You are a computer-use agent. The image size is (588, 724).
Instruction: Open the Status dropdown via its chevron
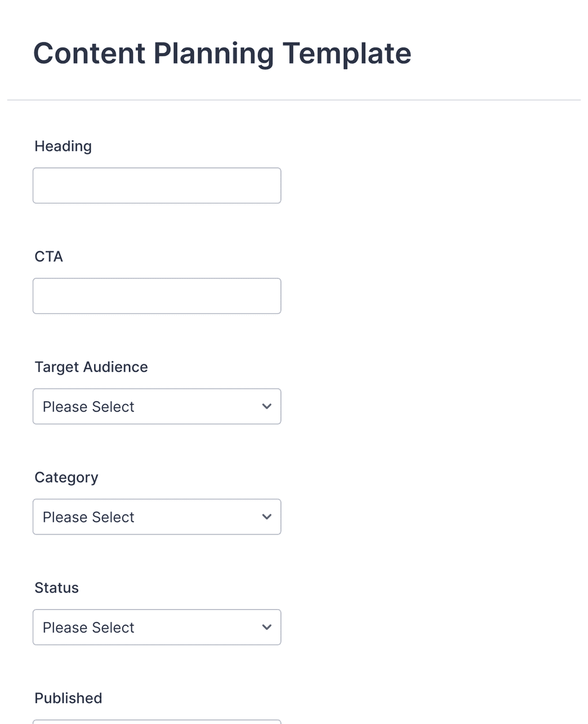point(267,627)
